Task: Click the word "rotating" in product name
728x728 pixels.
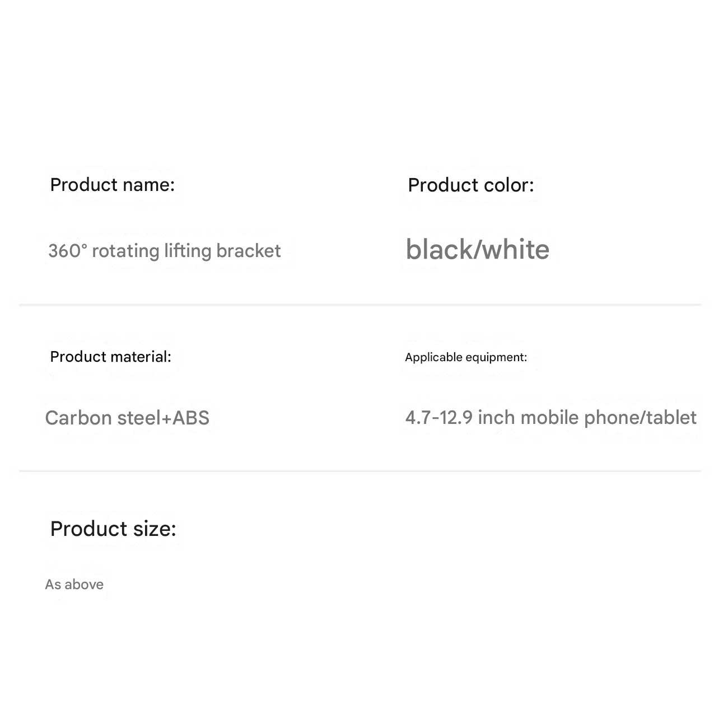Action: tap(125, 251)
